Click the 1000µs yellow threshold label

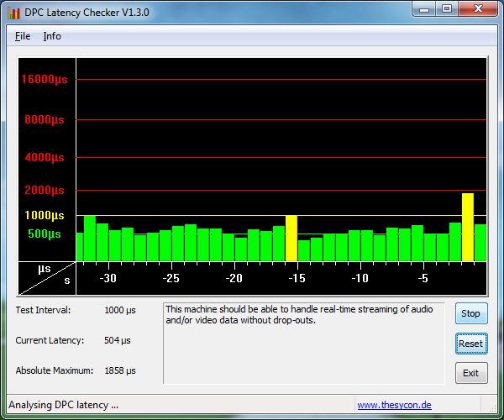(45, 215)
